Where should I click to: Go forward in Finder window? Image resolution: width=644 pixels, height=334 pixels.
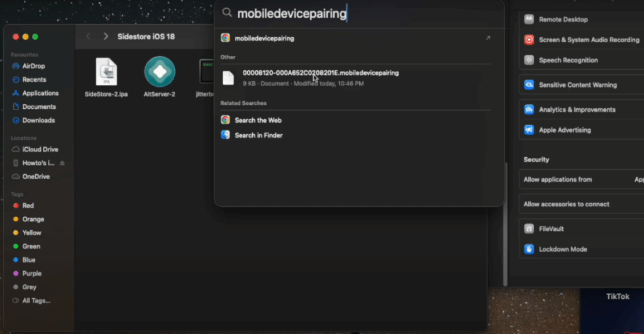pos(106,36)
